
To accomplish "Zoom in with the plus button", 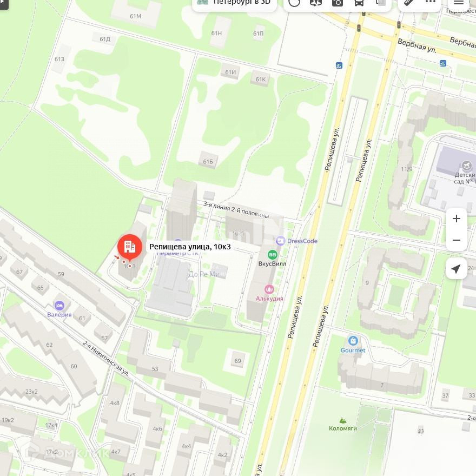I will coord(457,219).
